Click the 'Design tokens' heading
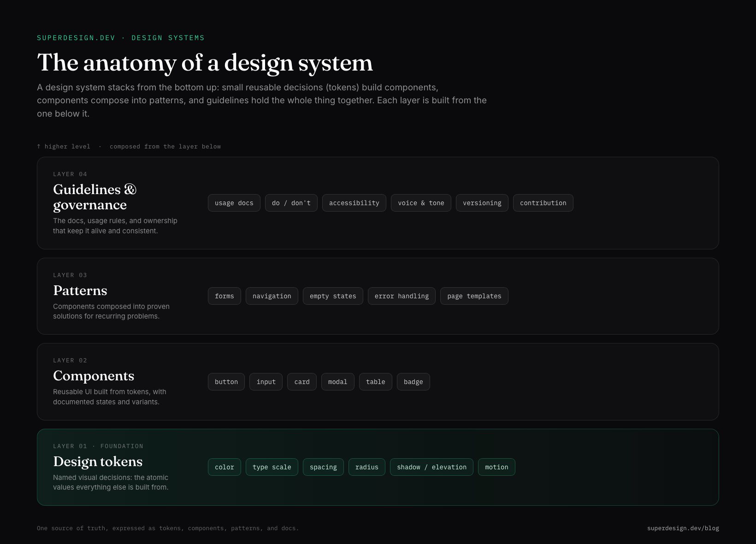The image size is (756, 544). [x=98, y=461]
